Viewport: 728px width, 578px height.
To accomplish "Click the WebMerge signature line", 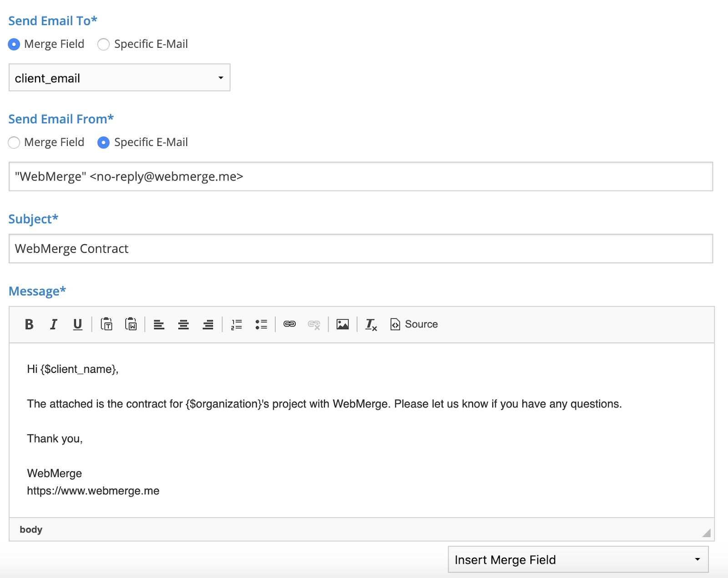I will pos(55,473).
